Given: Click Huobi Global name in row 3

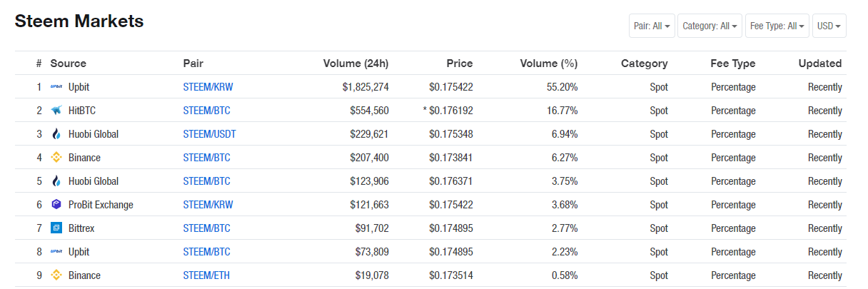Looking at the screenshot, I should (94, 134).
